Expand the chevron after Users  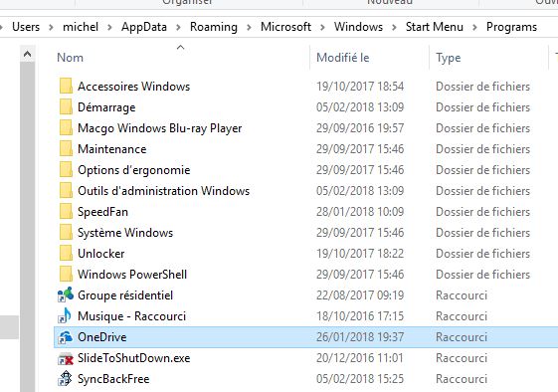click(x=52, y=27)
